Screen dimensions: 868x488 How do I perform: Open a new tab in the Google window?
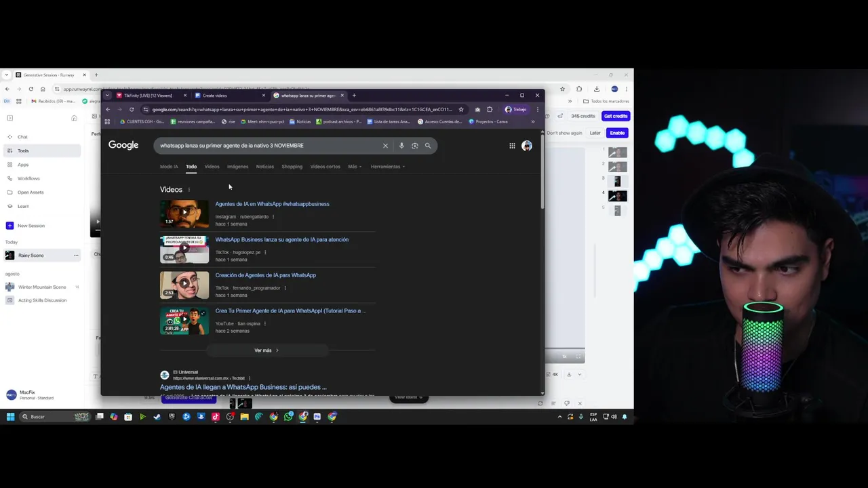[354, 96]
